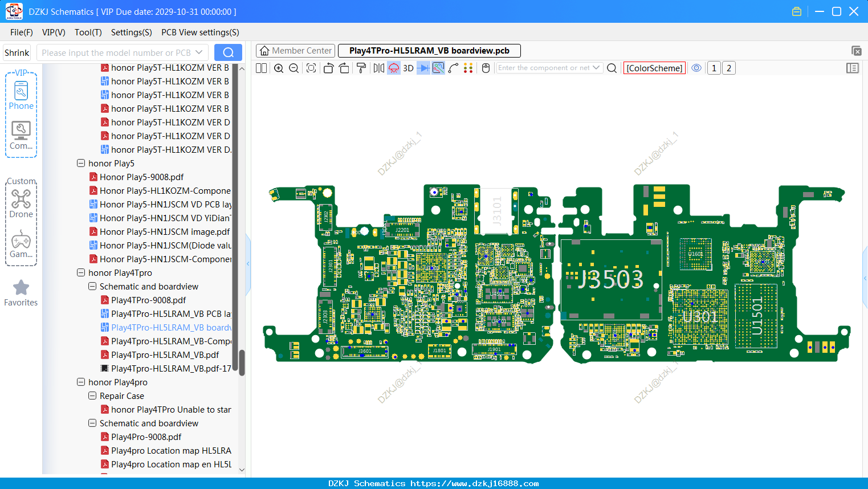Viewport: 868px width, 489px height.
Task: Select the Phone category
Action: (21, 95)
